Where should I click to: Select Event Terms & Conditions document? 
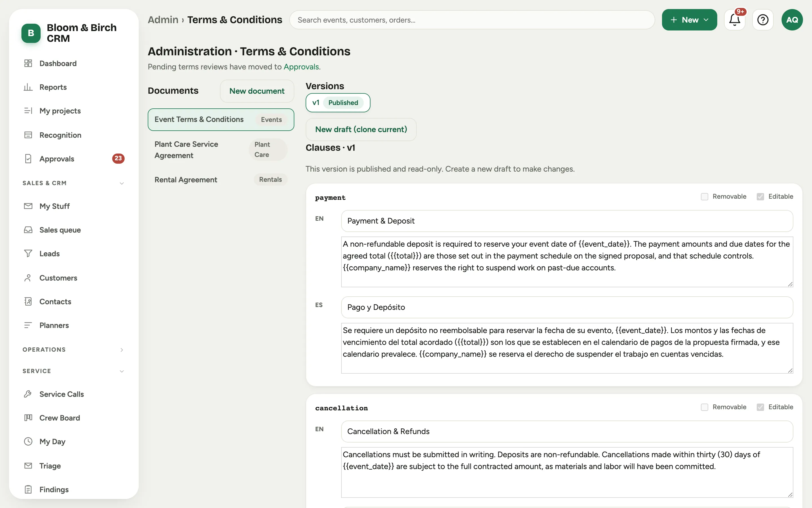[221, 120]
